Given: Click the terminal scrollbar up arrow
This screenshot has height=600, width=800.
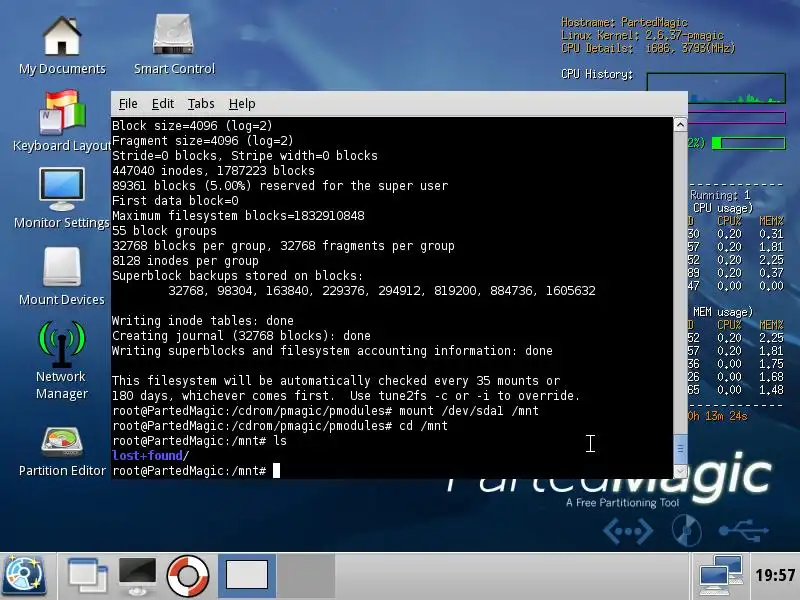Looking at the screenshot, I should tap(680, 124).
